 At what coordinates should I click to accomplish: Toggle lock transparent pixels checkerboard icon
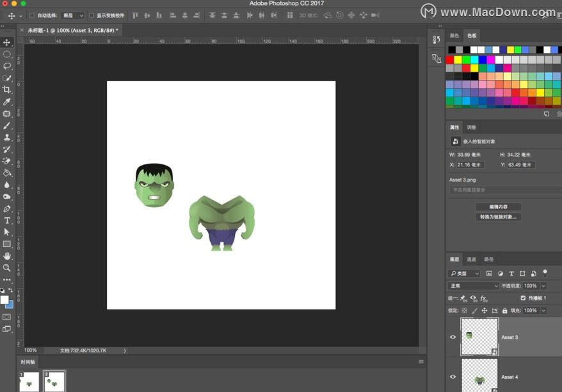click(465, 311)
